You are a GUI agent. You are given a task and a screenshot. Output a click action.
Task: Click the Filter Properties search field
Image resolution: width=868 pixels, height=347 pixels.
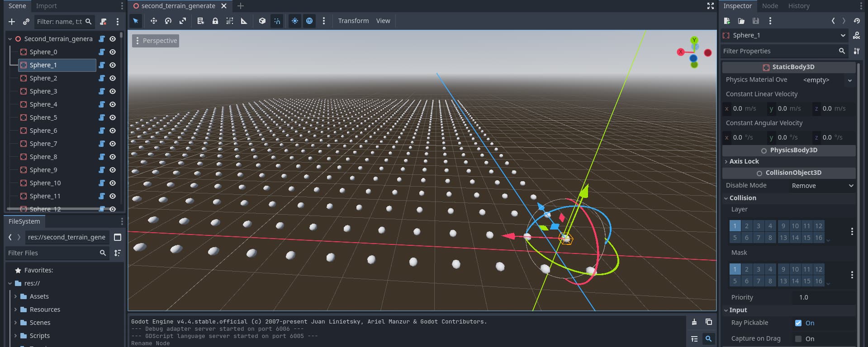pyautogui.click(x=779, y=51)
